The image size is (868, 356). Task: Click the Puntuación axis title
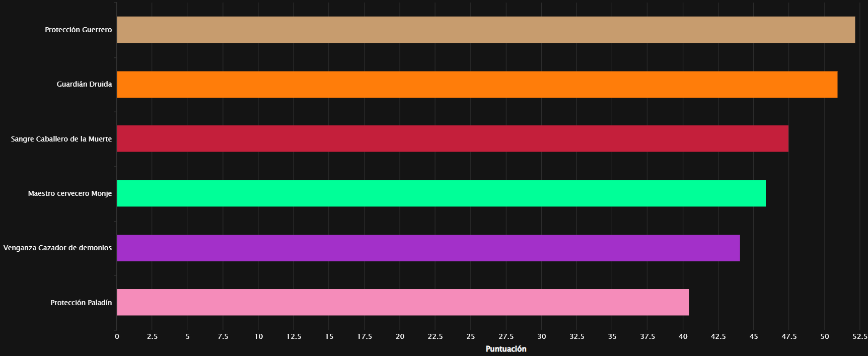click(x=506, y=349)
